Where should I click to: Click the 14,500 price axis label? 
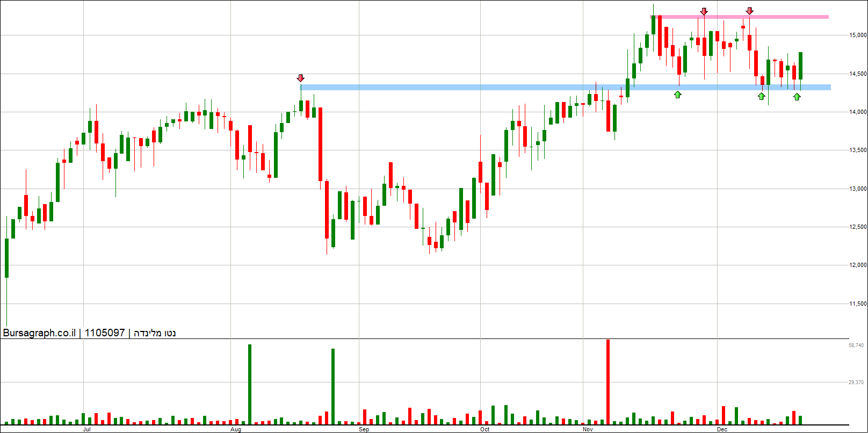point(858,74)
